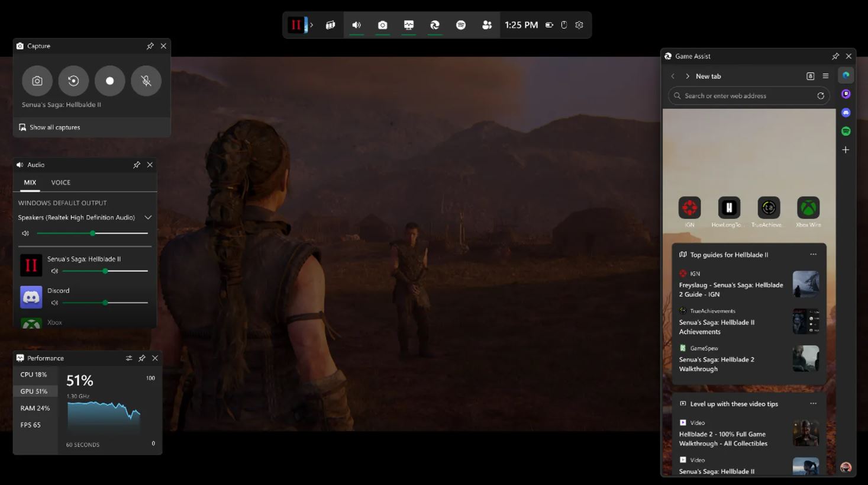Screen dimensions: 868x485
Task: Mute the Discord audio channel
Action: (54, 303)
